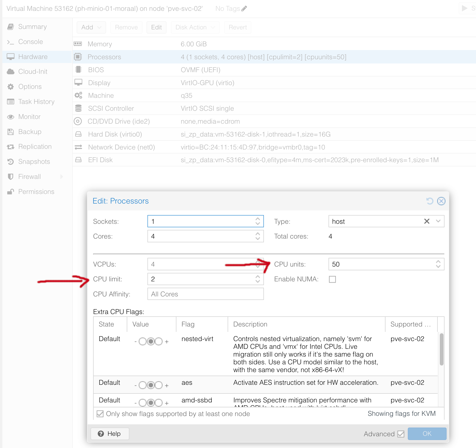Select the EFI Disk hardware row
Screen dimensions: 476x448
point(274,160)
